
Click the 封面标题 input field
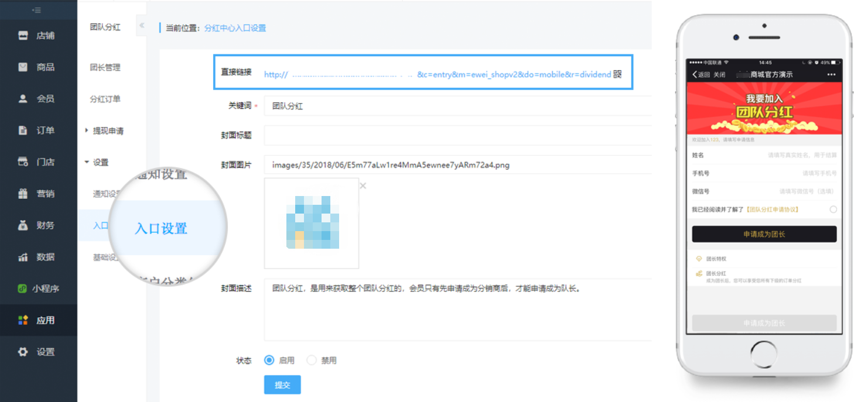pos(457,135)
